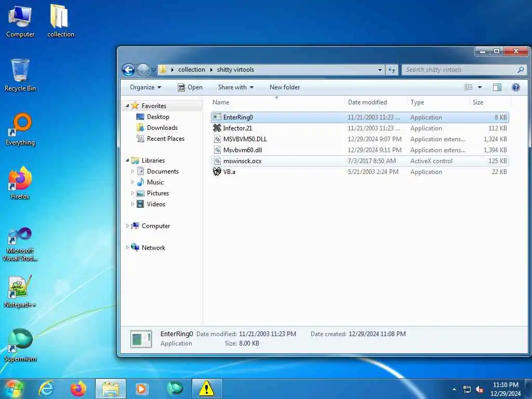Click the Explorer forward arrow button

(x=143, y=70)
